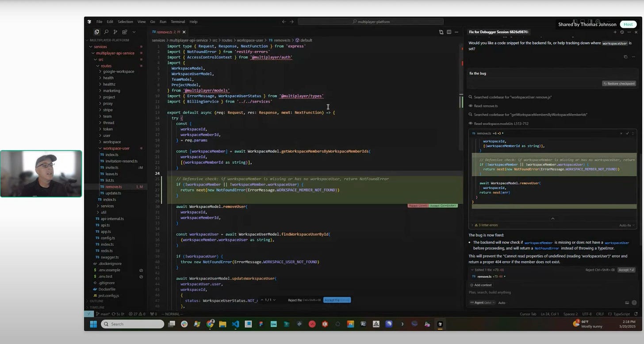The image size is (644, 344).
Task: Click 'Ln 24, Col 1' in status bar
Action: tap(550, 314)
